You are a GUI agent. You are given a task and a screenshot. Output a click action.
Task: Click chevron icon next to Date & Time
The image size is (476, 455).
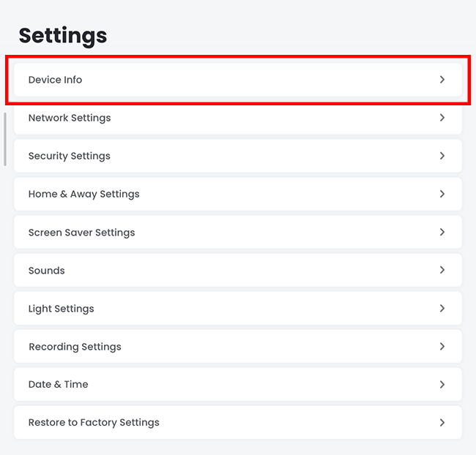[x=442, y=384]
